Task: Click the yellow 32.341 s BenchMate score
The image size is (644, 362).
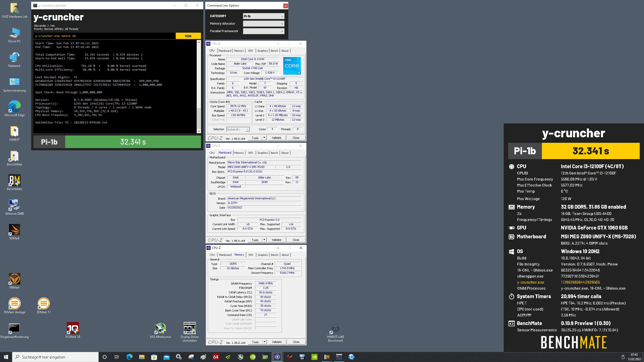Action: (x=590, y=151)
